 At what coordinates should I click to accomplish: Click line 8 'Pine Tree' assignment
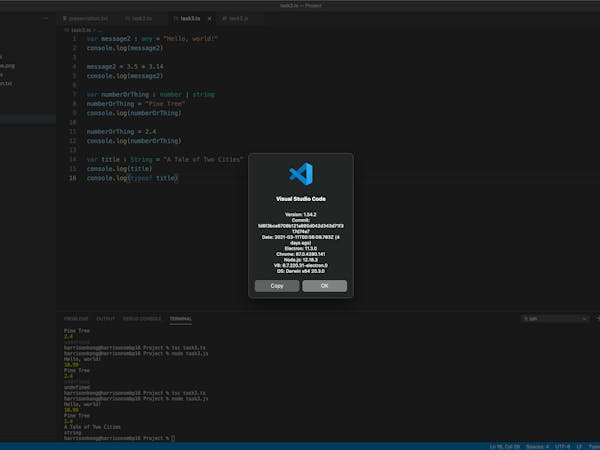[135, 104]
